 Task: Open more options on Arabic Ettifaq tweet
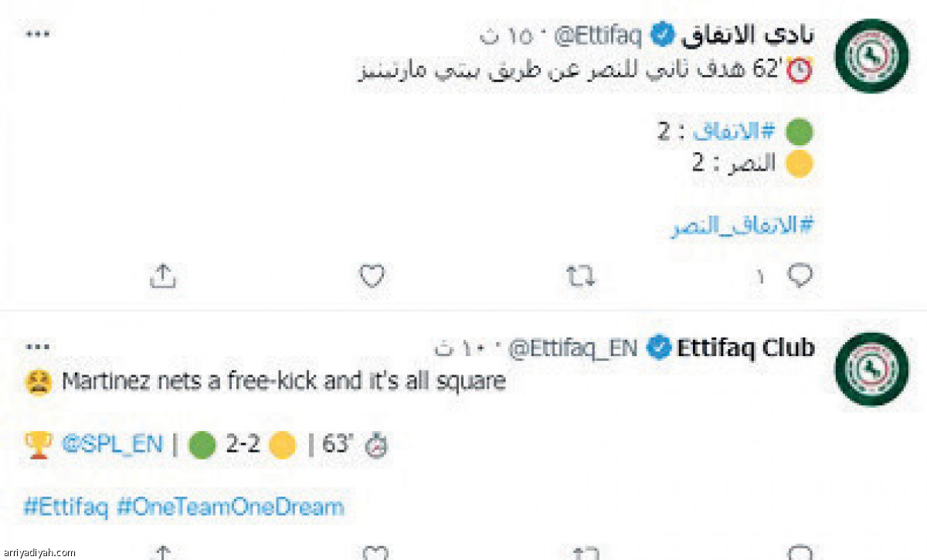tap(37, 35)
